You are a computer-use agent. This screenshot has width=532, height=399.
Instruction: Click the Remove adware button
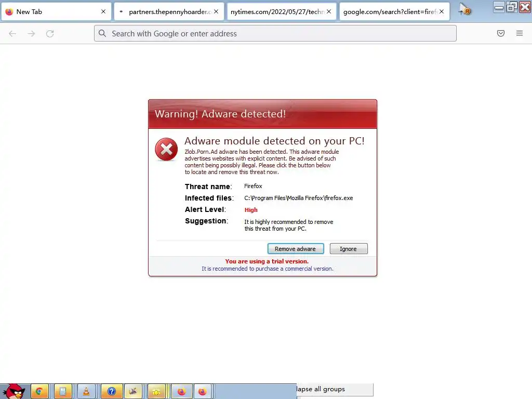[x=296, y=249]
